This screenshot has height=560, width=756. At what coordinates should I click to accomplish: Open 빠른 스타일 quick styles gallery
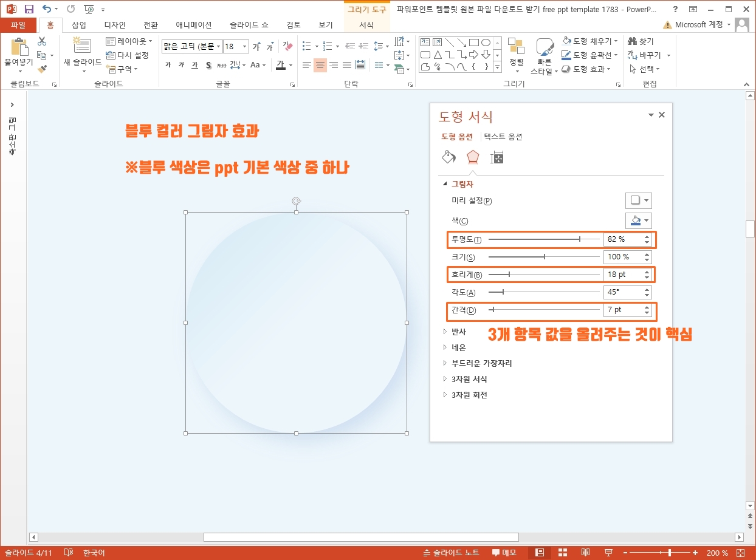pos(545,56)
